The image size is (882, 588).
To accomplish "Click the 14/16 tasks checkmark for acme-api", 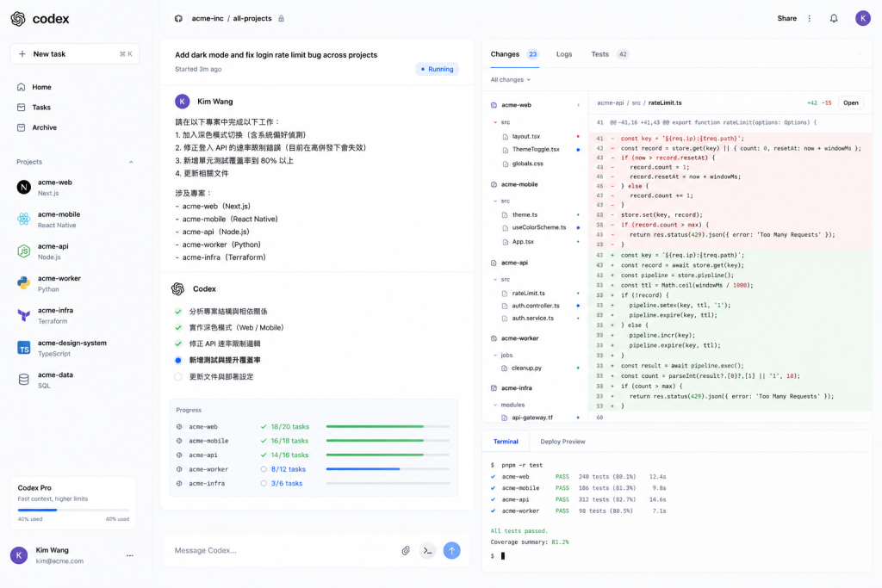I will point(264,455).
